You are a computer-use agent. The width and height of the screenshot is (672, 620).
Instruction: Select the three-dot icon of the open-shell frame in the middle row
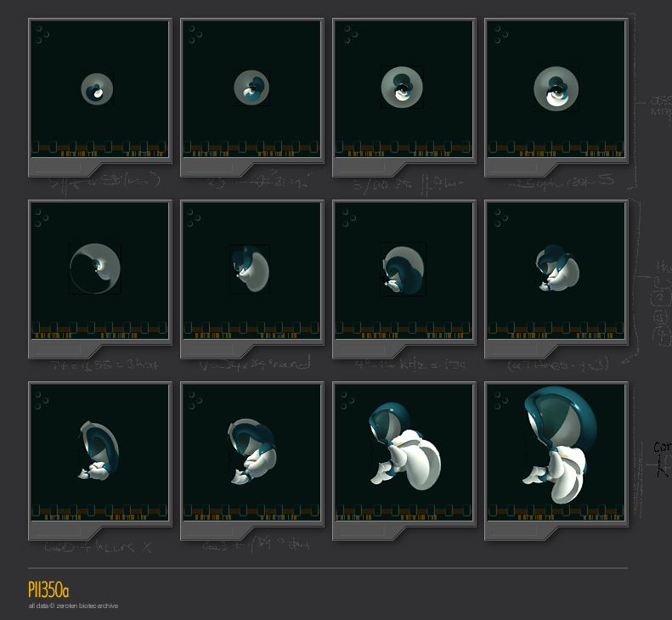click(x=42, y=217)
